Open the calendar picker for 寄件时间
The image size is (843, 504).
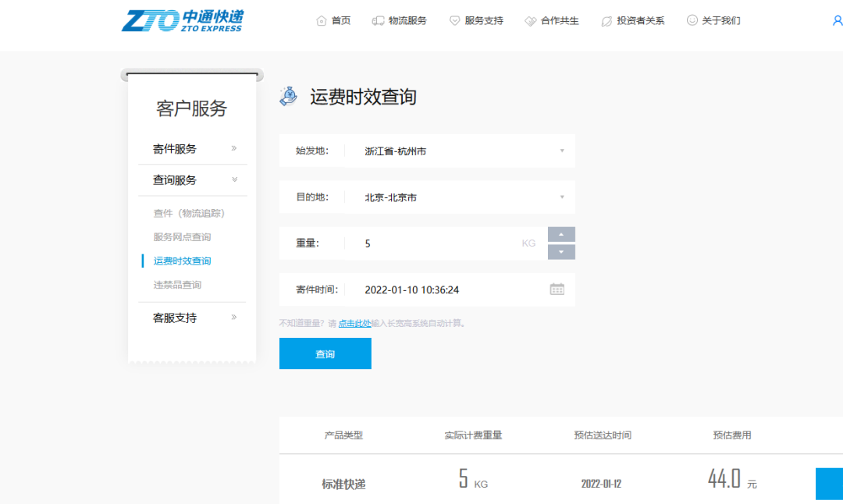coord(557,289)
